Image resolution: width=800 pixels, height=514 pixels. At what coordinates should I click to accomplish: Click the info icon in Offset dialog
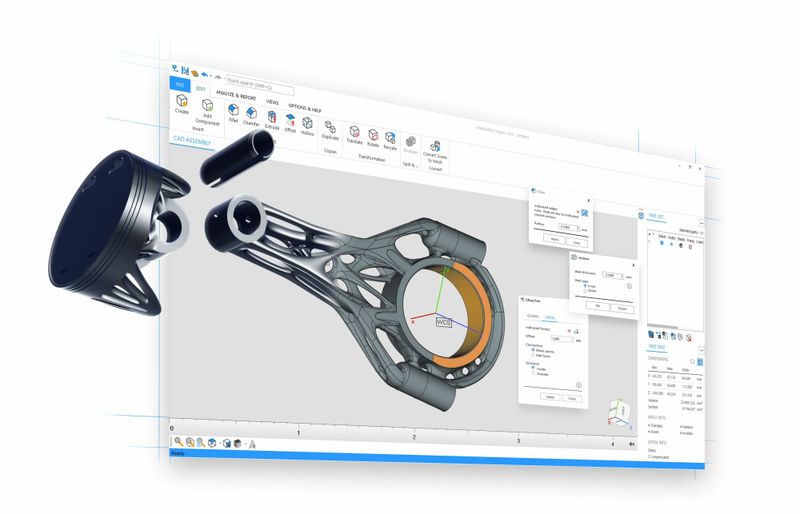coord(578,385)
